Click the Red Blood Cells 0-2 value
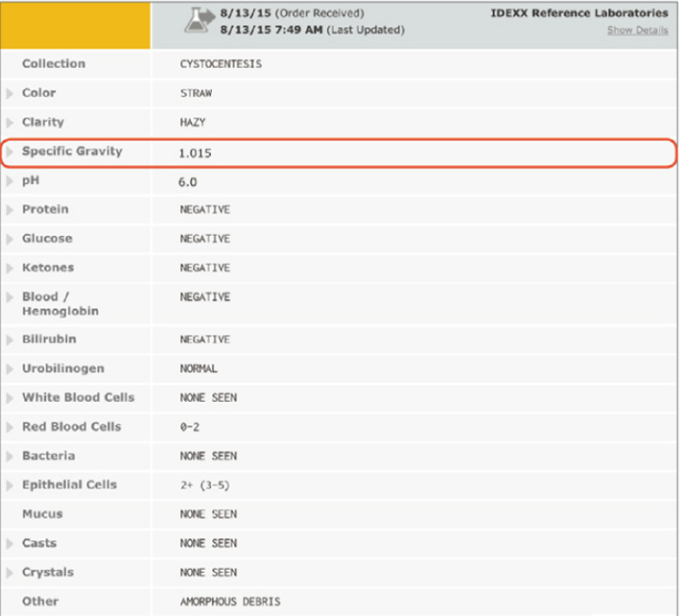 point(190,427)
